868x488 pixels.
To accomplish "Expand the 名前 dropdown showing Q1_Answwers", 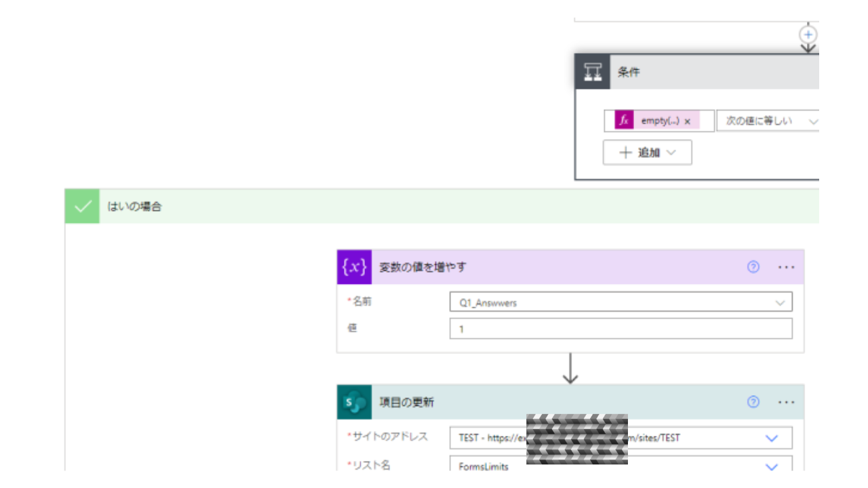I will point(781,303).
